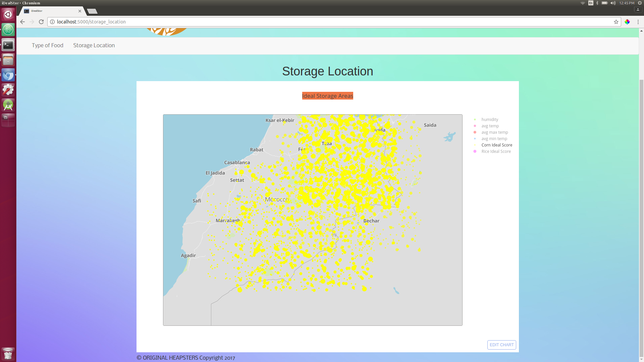
Task: Click the browser reload icon
Action: [41, 22]
